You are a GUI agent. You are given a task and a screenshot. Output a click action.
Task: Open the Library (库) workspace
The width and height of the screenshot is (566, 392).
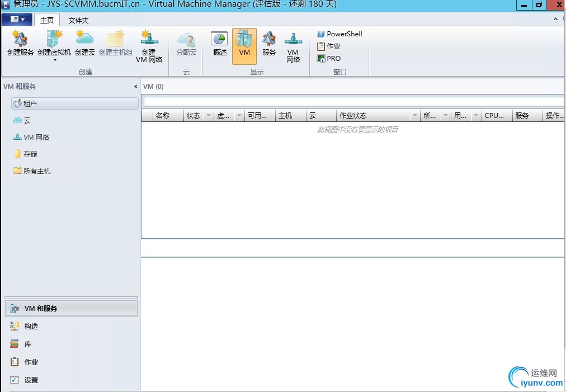pyautogui.click(x=71, y=344)
